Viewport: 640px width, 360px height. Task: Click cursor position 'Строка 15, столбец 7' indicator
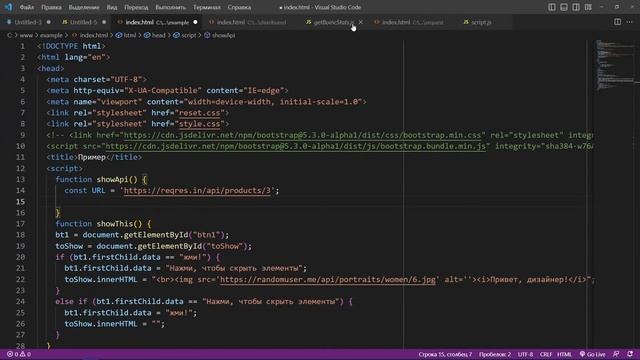(445, 354)
